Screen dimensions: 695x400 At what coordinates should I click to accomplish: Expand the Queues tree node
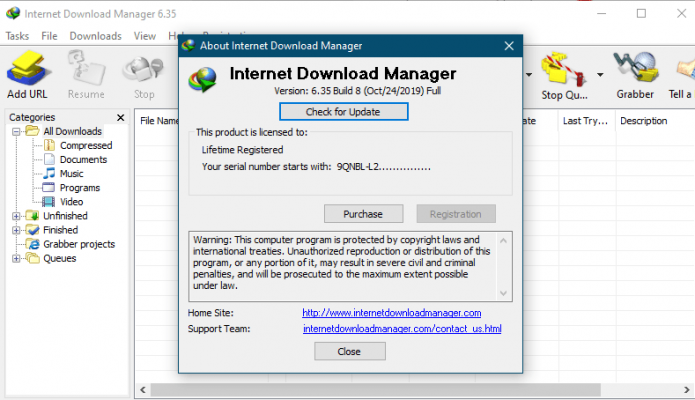pos(16,258)
